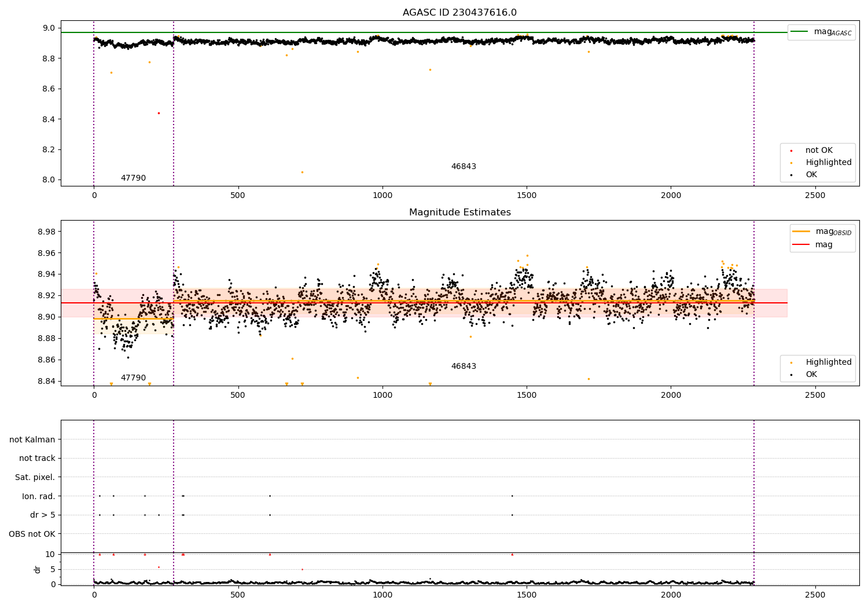The image size is (868, 608).
Task: Click 'OK' entry in the middle plot legend
Action: point(804,375)
